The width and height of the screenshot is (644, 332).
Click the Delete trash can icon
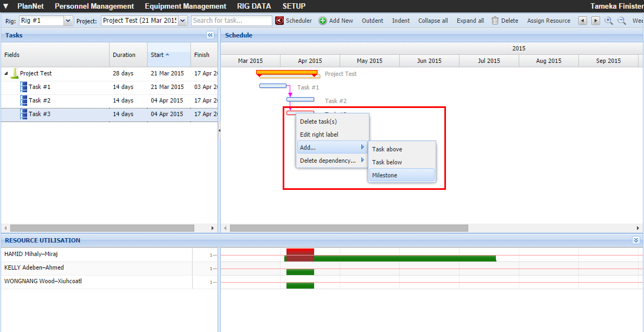coord(495,21)
